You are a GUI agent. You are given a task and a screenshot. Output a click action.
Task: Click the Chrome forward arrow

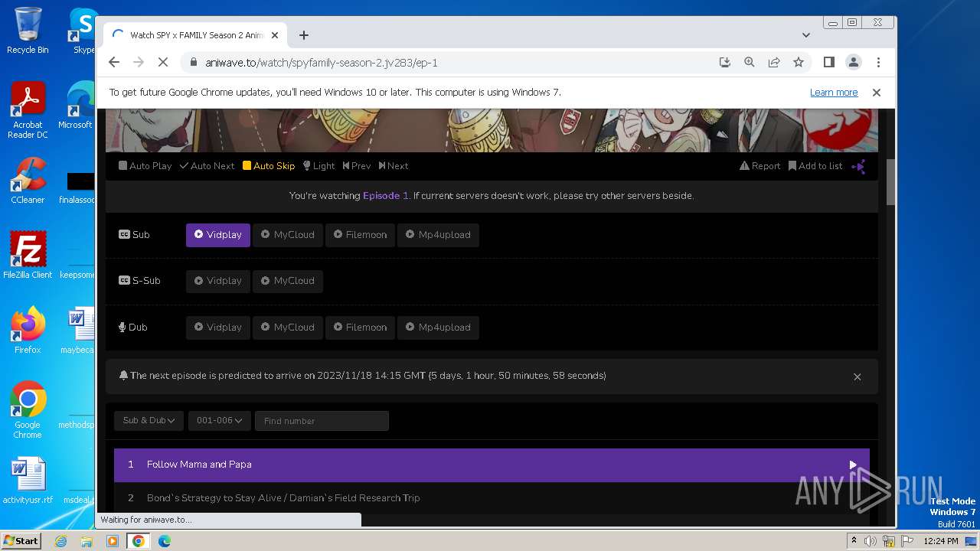coord(139,63)
